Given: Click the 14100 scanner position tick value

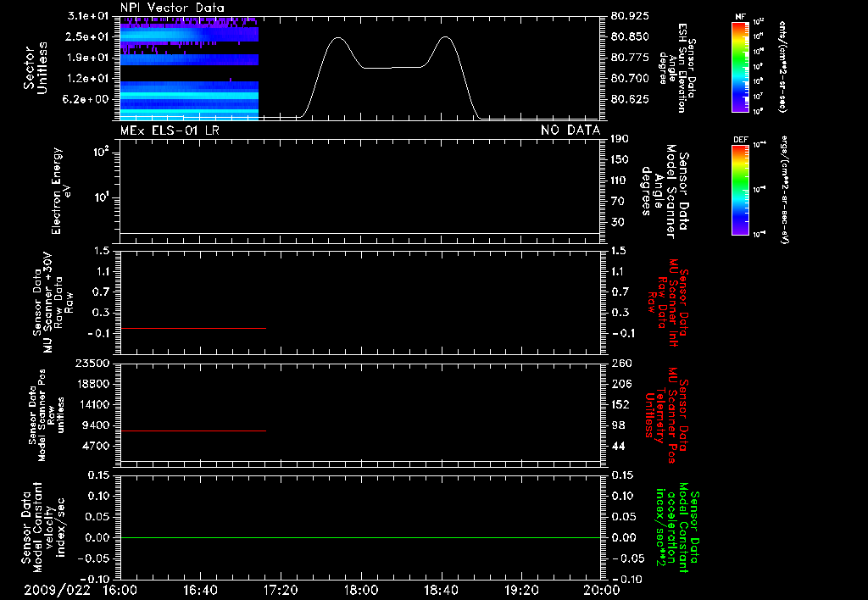Looking at the screenshot, I should [92, 404].
